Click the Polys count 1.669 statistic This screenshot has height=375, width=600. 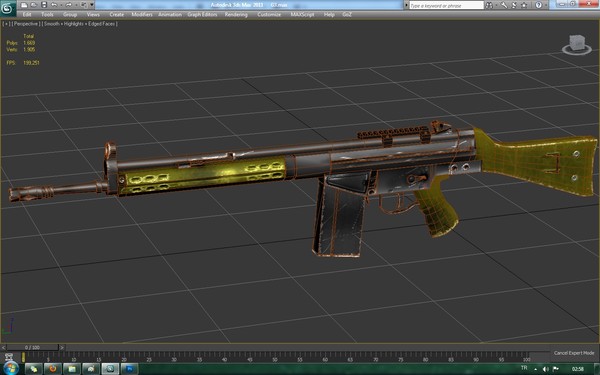21,43
